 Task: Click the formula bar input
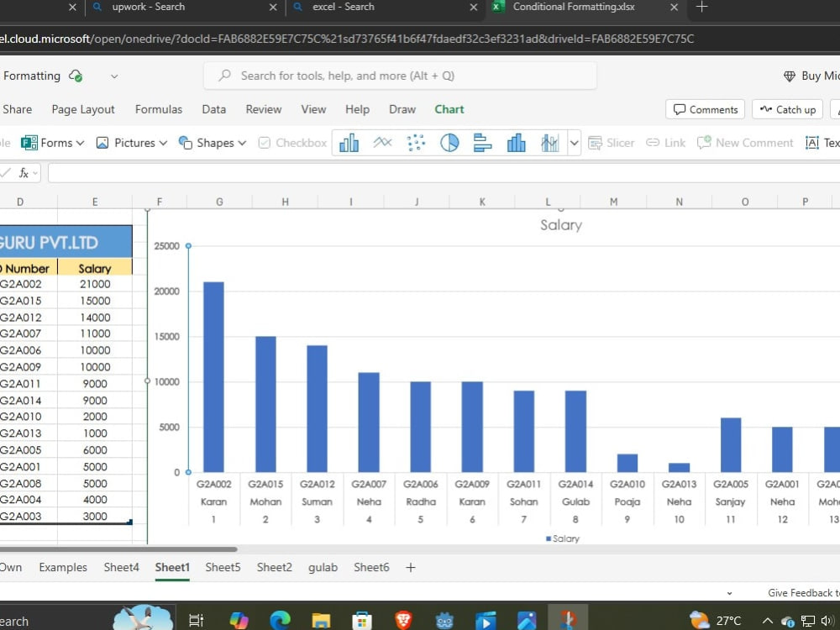pos(444,172)
